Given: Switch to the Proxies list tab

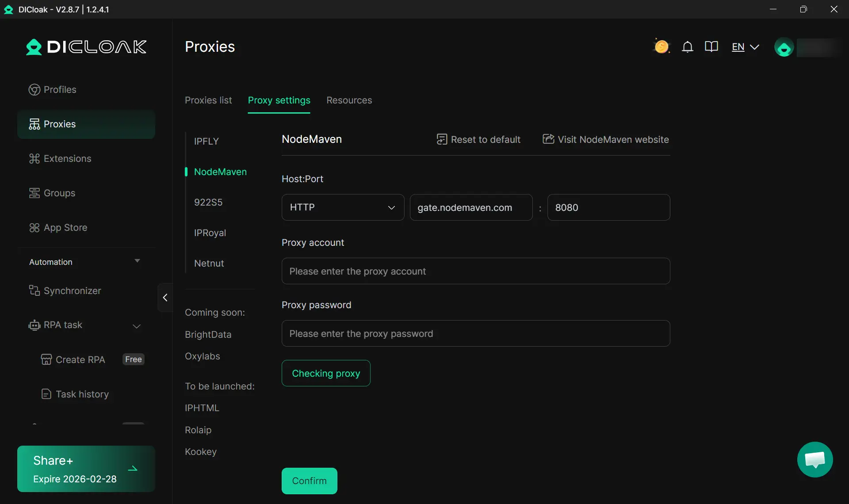Looking at the screenshot, I should pyautogui.click(x=208, y=100).
